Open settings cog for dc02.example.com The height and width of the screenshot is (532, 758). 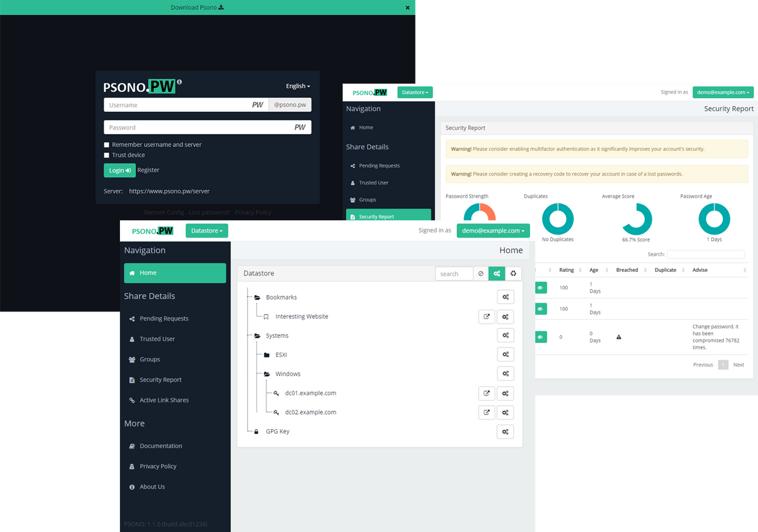(x=505, y=413)
